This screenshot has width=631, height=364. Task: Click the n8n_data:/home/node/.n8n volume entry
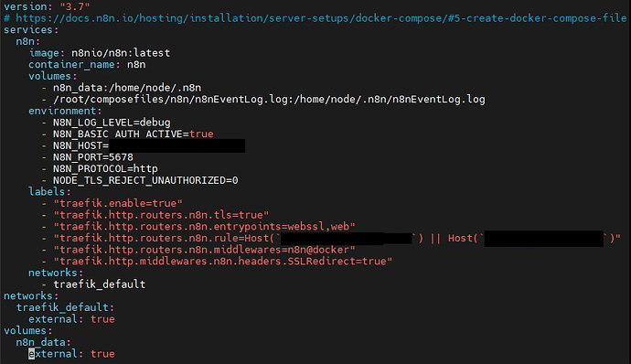click(127, 88)
